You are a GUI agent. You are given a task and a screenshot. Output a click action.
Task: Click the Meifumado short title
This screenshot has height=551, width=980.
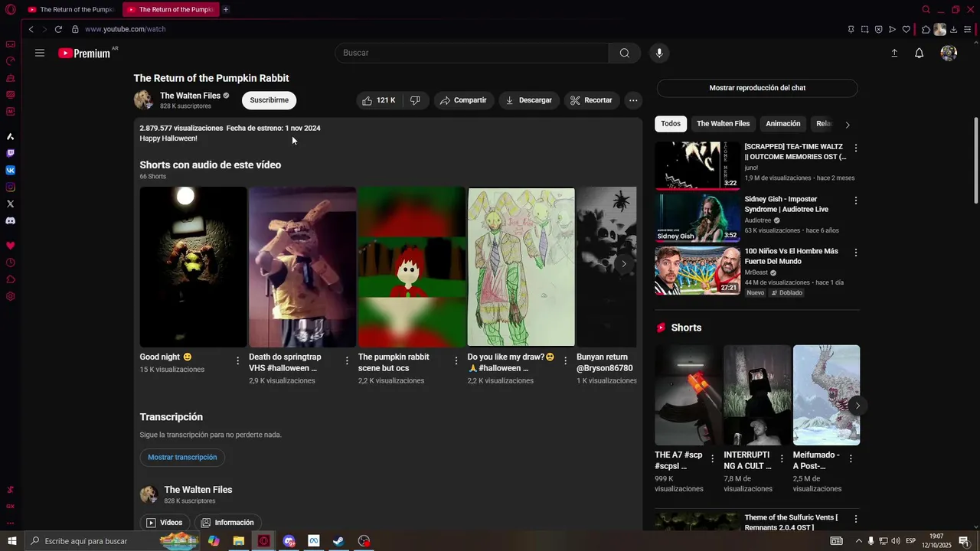point(817,460)
